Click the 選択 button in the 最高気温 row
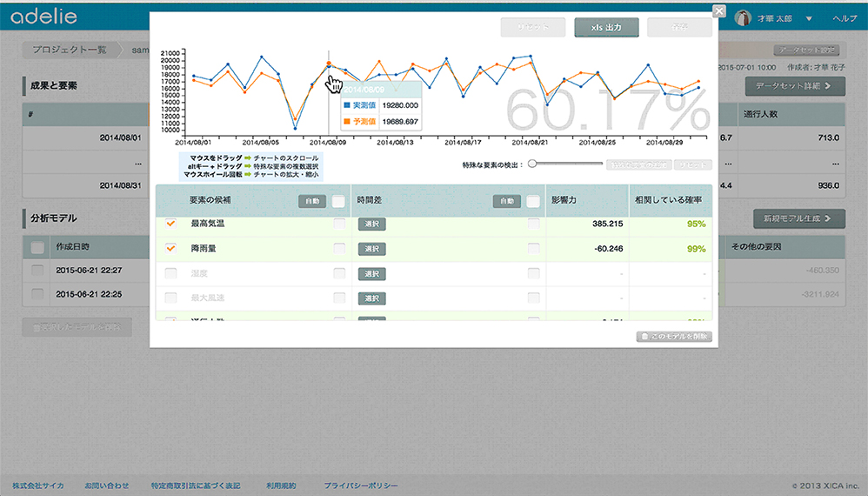This screenshot has width=868, height=496. (372, 225)
